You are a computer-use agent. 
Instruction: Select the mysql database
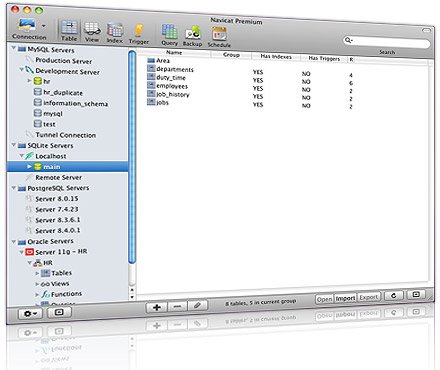click(x=53, y=114)
